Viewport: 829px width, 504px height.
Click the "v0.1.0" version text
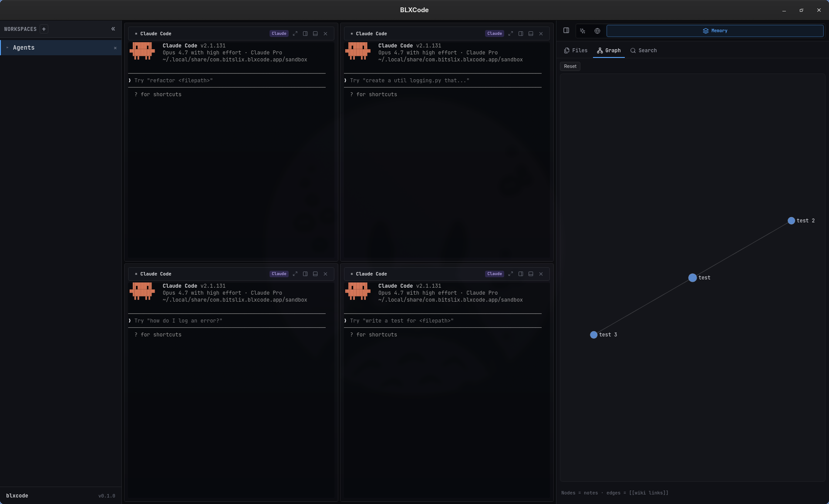[107, 496]
